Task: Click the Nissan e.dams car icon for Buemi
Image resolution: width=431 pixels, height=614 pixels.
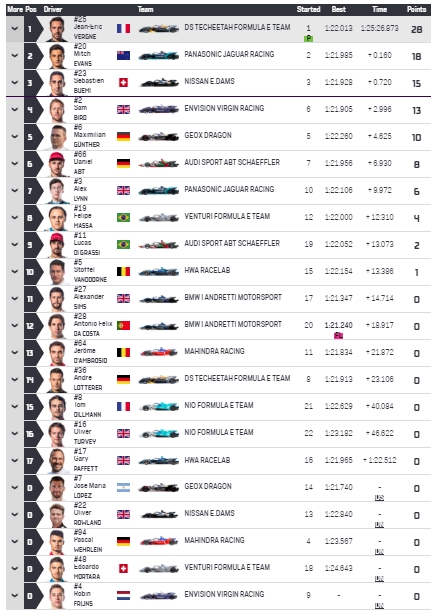Action: coord(159,82)
